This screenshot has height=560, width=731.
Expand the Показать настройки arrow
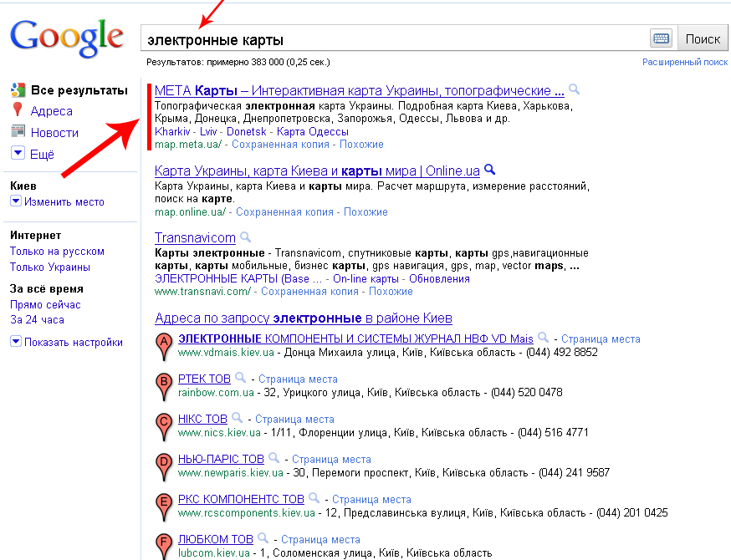click(x=16, y=342)
